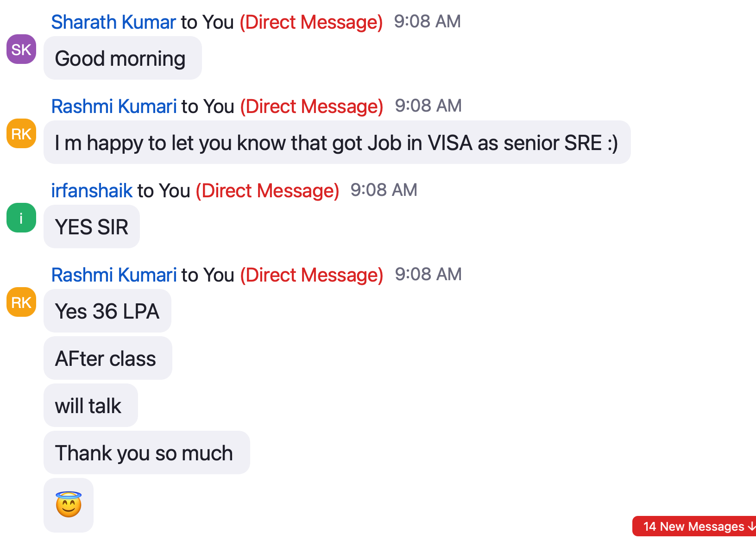Select the 'Thank you so much' message
The width and height of the screenshot is (756, 540).
[x=147, y=452]
